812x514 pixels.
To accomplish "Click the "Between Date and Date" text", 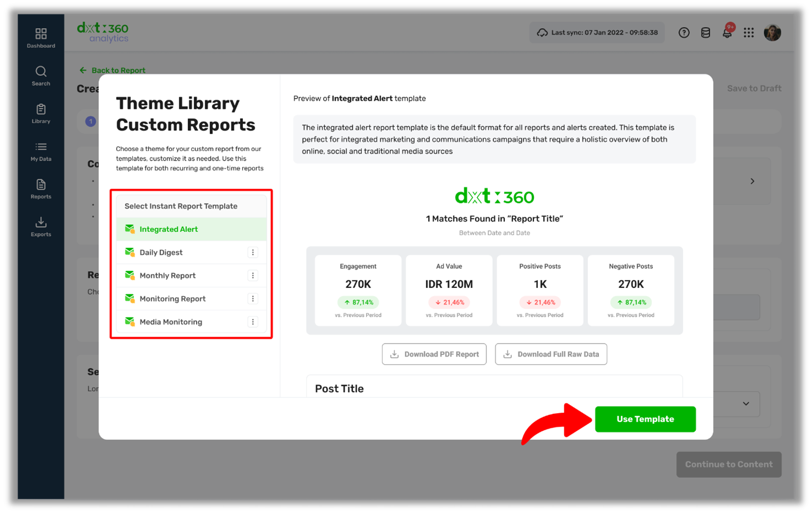I will [494, 233].
